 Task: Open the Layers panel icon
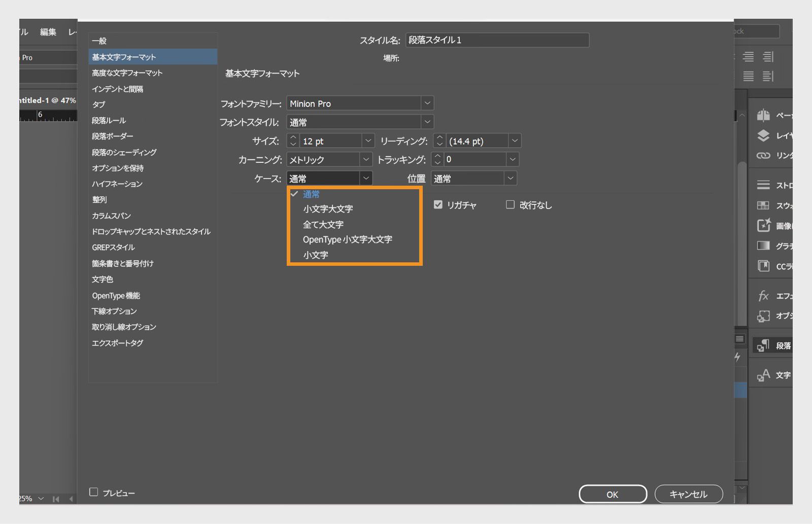pyautogui.click(x=763, y=135)
